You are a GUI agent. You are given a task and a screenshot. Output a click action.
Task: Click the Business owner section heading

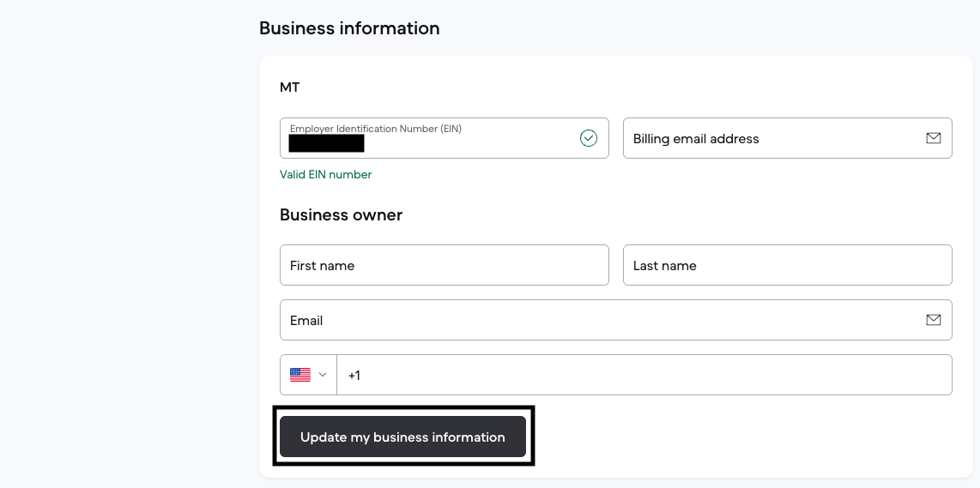pos(341,215)
